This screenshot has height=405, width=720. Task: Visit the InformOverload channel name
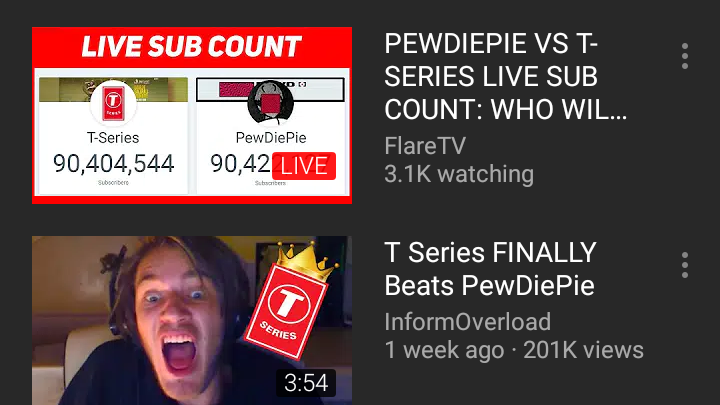(x=467, y=321)
